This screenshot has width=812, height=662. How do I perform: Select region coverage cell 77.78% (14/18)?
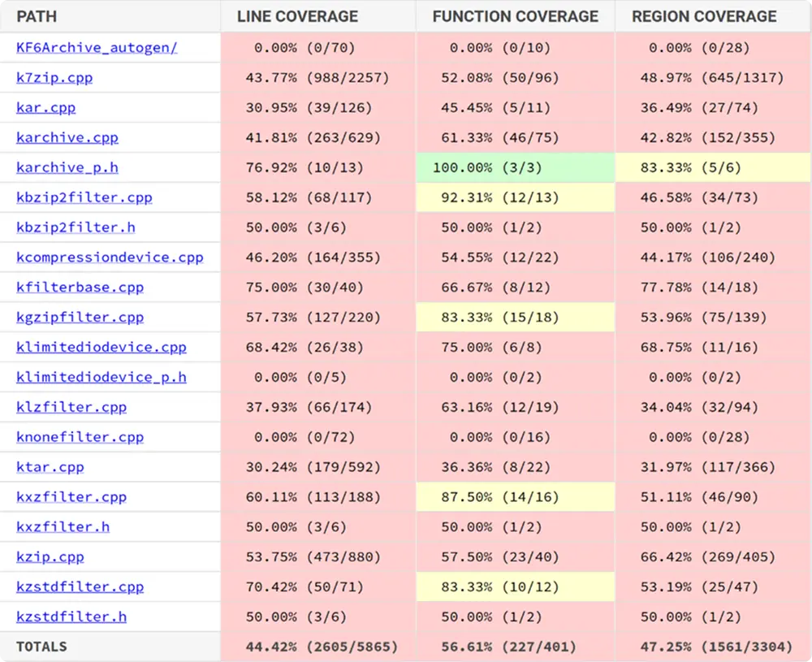click(713, 288)
